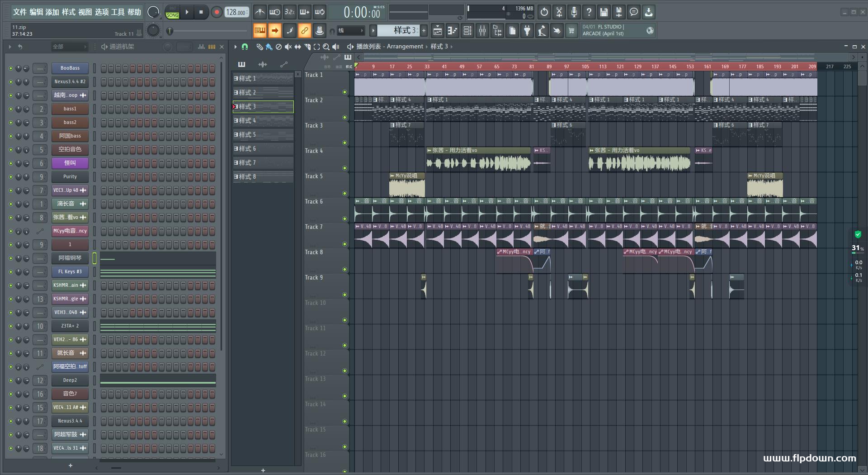Enable wait for input to start

coord(274,12)
